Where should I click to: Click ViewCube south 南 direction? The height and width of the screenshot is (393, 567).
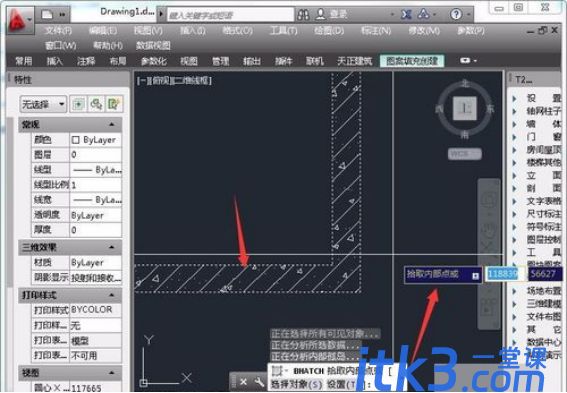[x=465, y=134]
